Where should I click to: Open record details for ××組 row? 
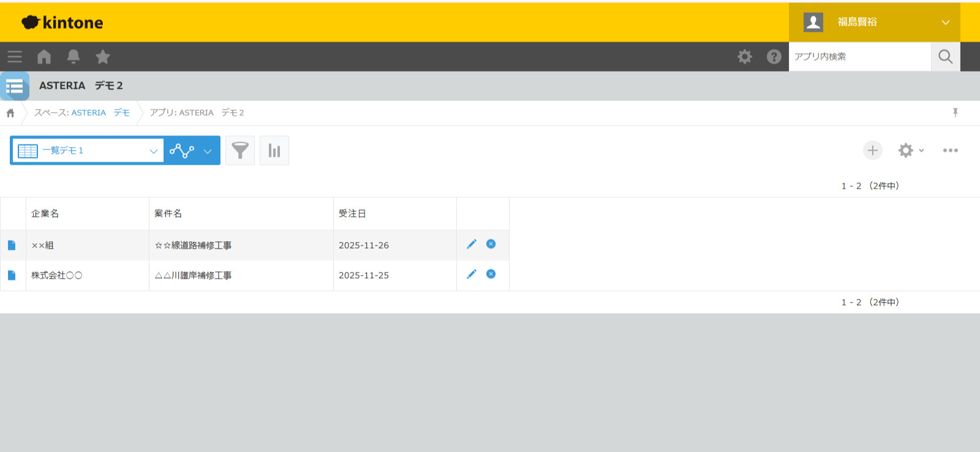(12, 246)
